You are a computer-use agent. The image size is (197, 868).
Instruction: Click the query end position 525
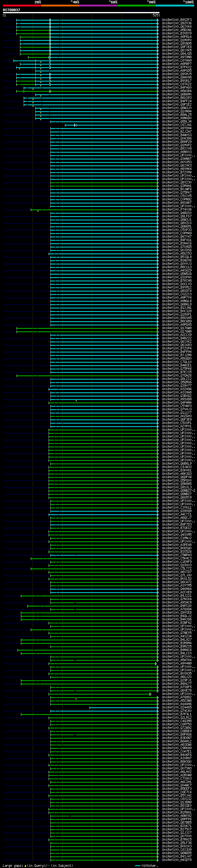click(155, 15)
